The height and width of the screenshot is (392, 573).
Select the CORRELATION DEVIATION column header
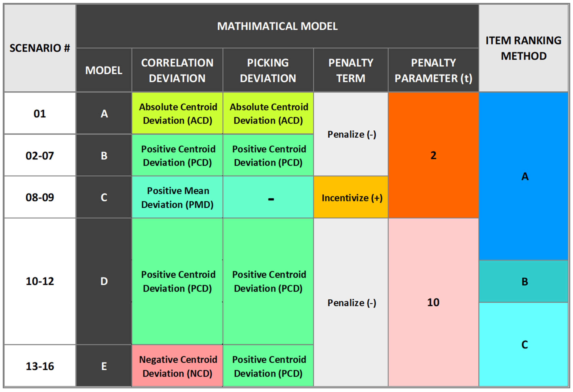(x=177, y=70)
